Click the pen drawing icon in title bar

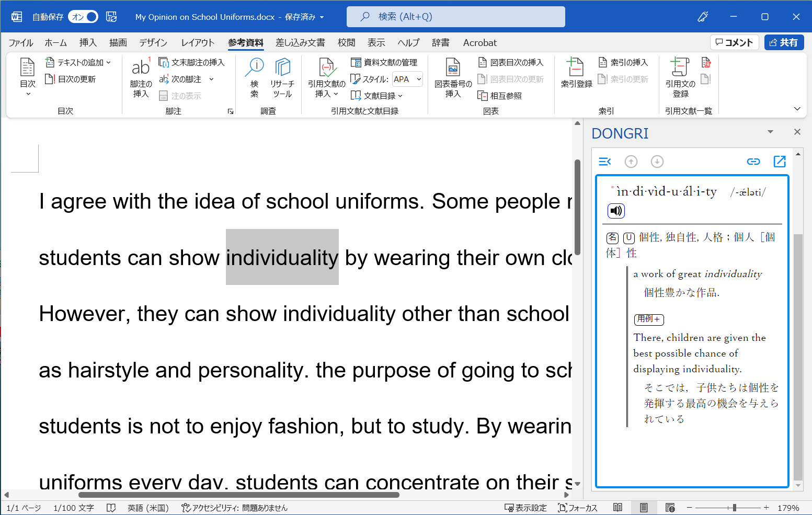703,17
